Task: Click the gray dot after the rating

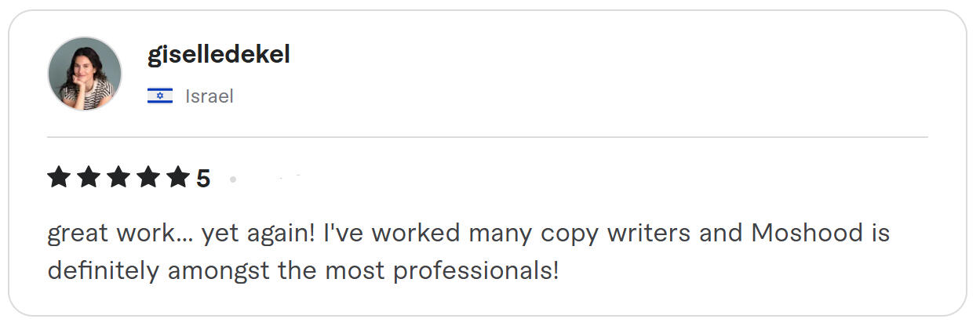Action: (x=233, y=179)
